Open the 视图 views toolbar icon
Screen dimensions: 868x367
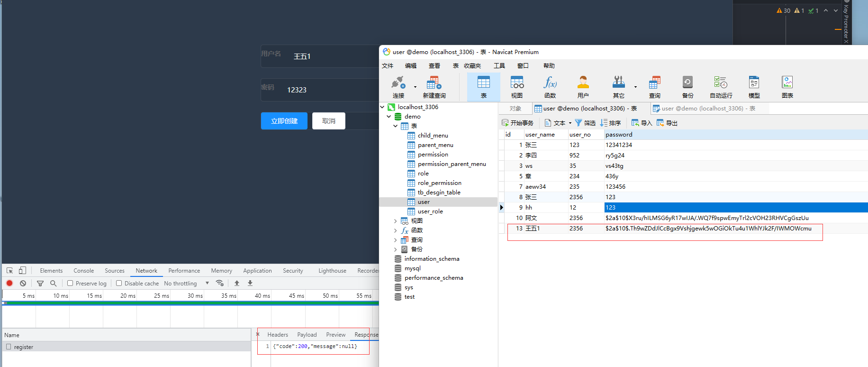click(517, 83)
